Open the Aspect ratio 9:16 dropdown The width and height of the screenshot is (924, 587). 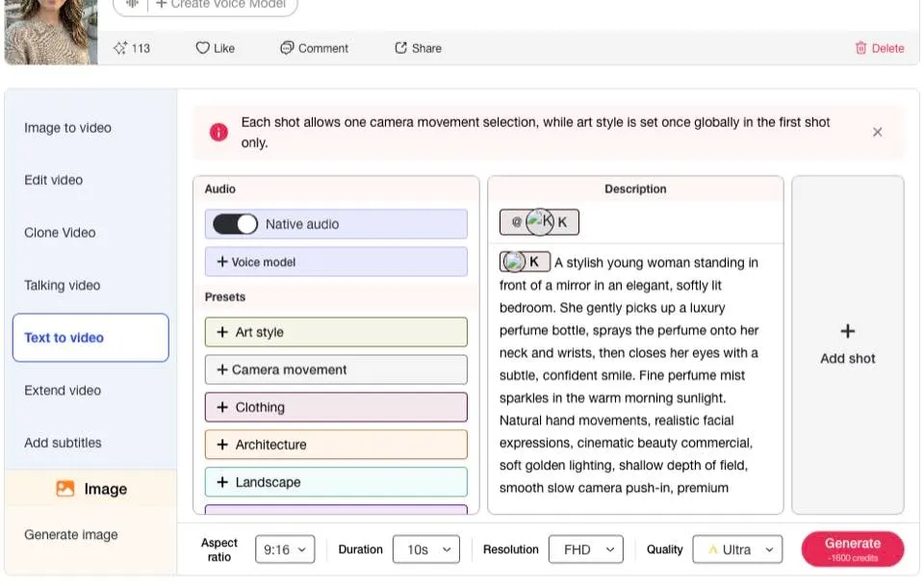coord(285,549)
